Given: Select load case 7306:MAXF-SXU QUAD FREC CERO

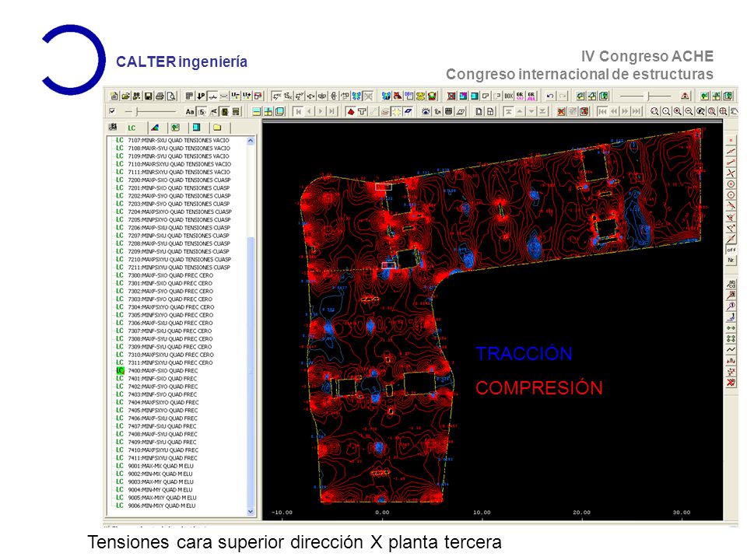Looking at the screenshot, I should pos(165,323).
